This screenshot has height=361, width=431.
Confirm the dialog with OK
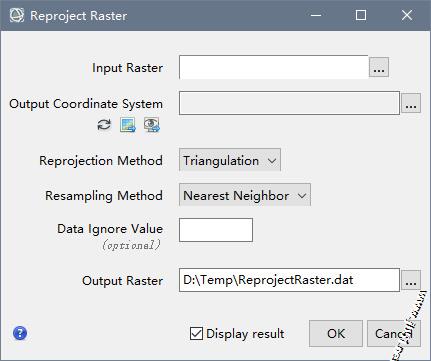pos(336,333)
